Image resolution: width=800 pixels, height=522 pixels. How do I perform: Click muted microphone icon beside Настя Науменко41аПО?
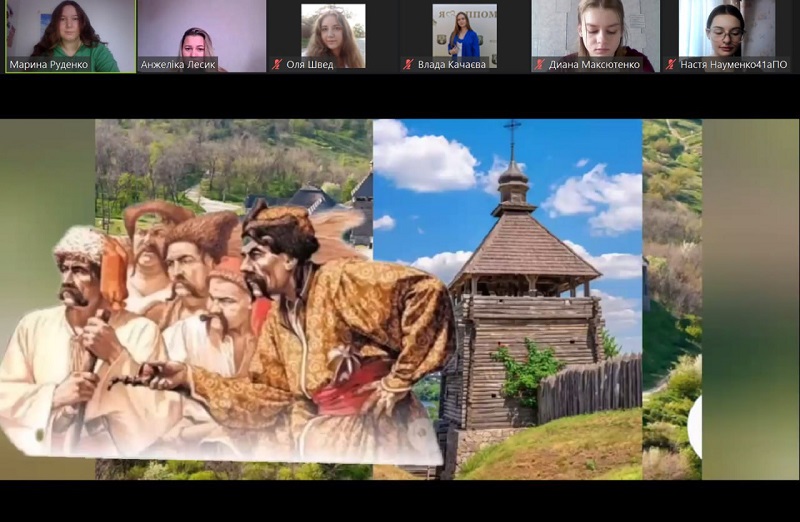click(x=671, y=64)
